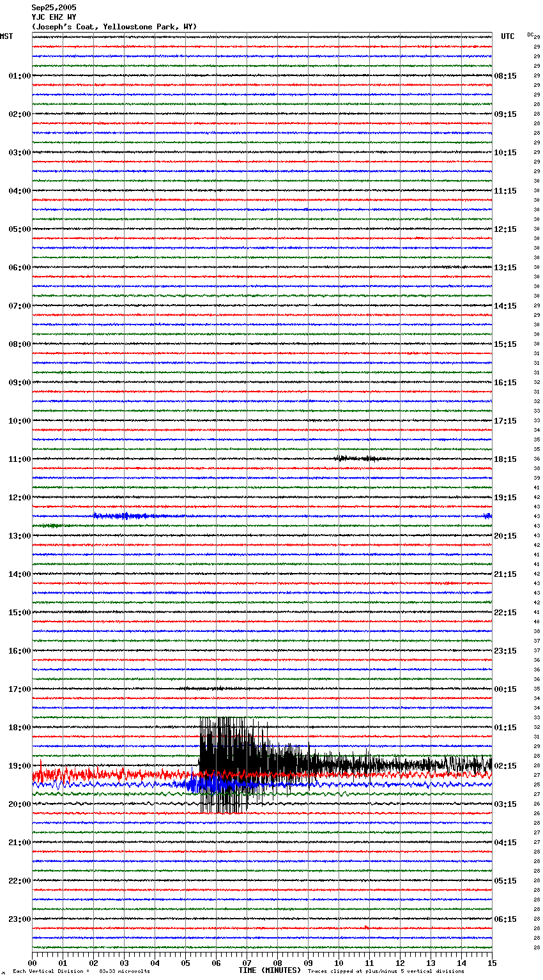Select the 19:00 MST hour label
Viewport: 543px width, 980px height.
pyautogui.click(x=20, y=766)
